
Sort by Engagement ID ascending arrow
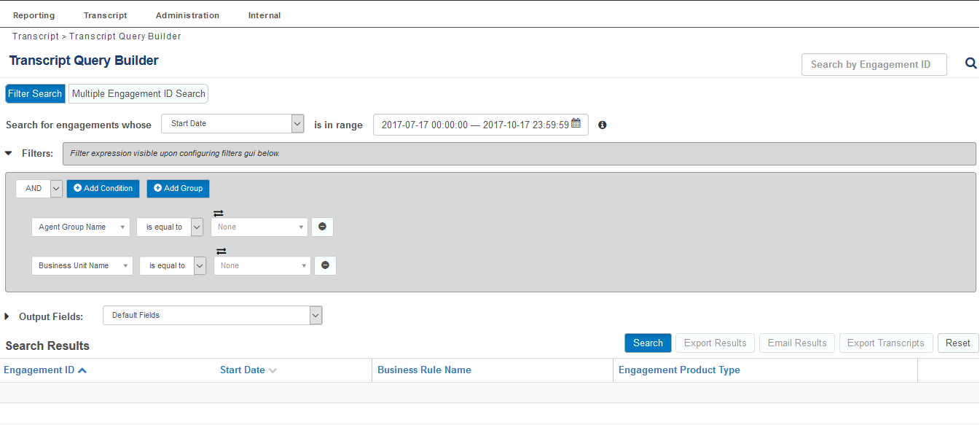click(82, 370)
